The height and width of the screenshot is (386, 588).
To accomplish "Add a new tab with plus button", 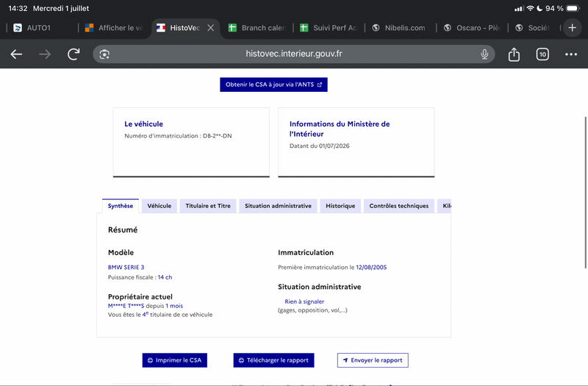I will (572, 28).
